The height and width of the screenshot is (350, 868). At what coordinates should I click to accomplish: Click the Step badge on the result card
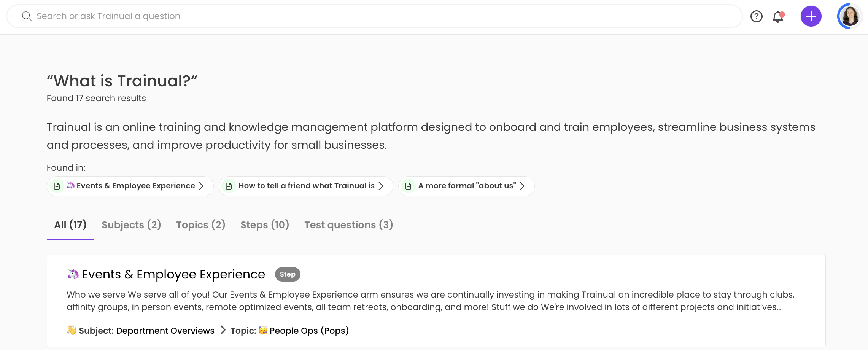point(288,274)
